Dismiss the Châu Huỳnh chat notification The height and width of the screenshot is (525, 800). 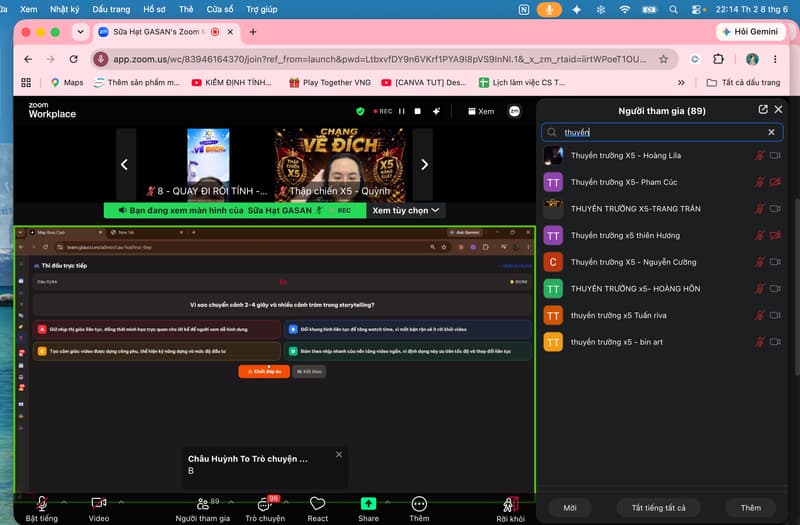click(339, 454)
